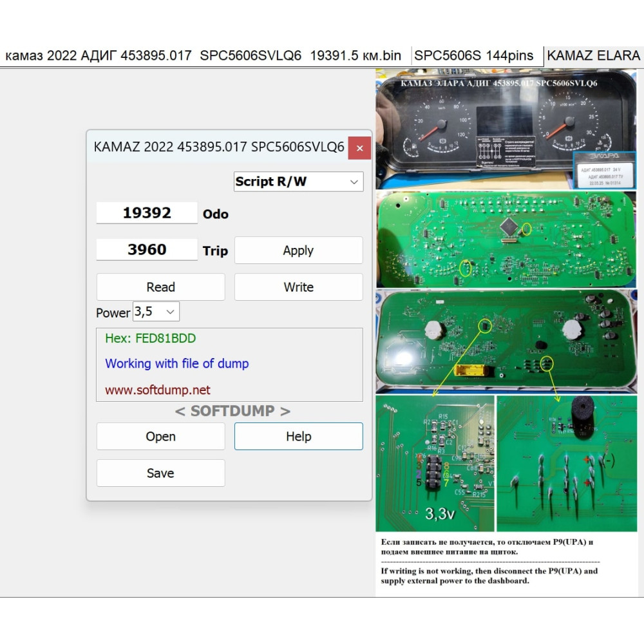The width and height of the screenshot is (644, 644).
Task: Switch to the KAMAZ ELARA tab
Action: [593, 55]
